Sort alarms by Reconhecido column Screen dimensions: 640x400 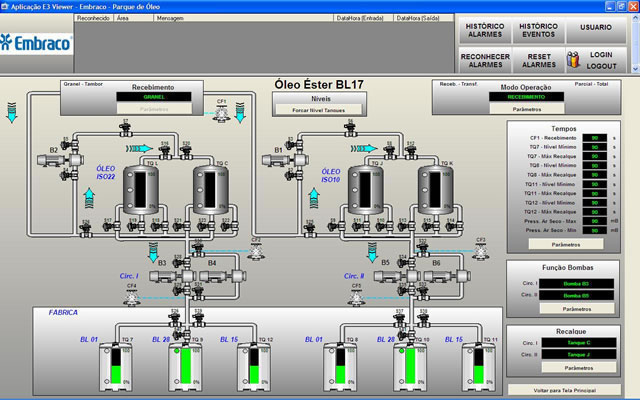click(x=94, y=18)
